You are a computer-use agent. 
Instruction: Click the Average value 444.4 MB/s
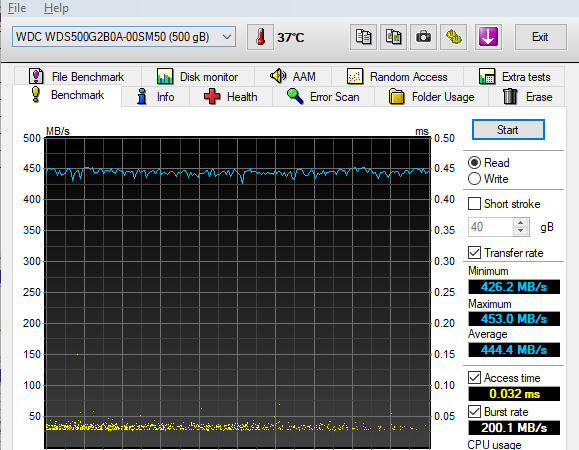[514, 350]
